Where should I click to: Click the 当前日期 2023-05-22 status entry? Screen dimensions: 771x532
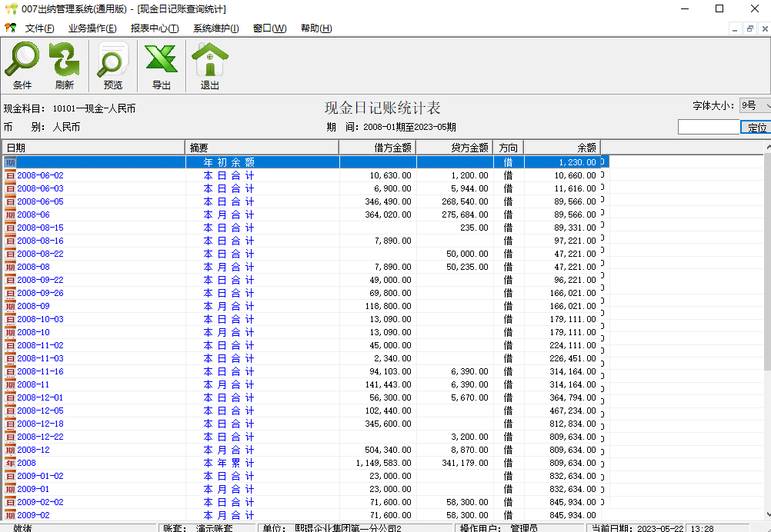(x=637, y=529)
